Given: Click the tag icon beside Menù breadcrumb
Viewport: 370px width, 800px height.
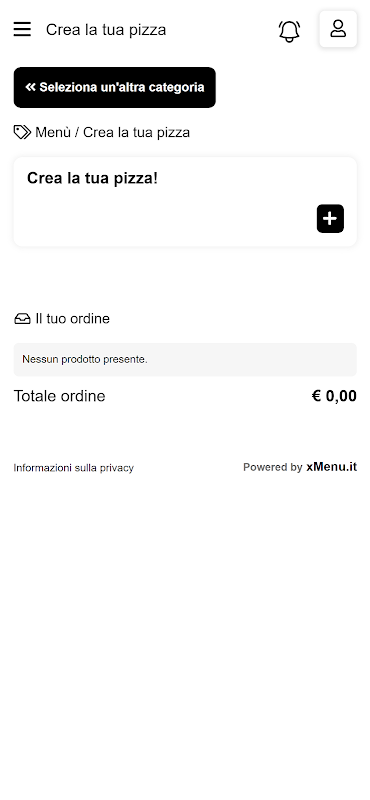Looking at the screenshot, I should pos(22,133).
